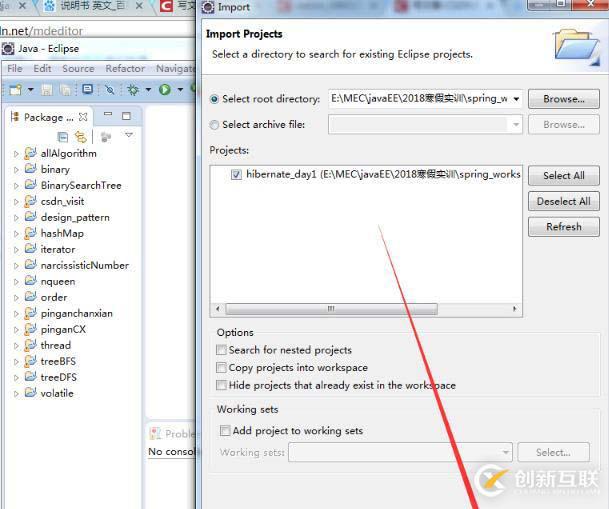Open the archive file dropdown arrow
The width and height of the screenshot is (609, 509).
click(x=516, y=125)
